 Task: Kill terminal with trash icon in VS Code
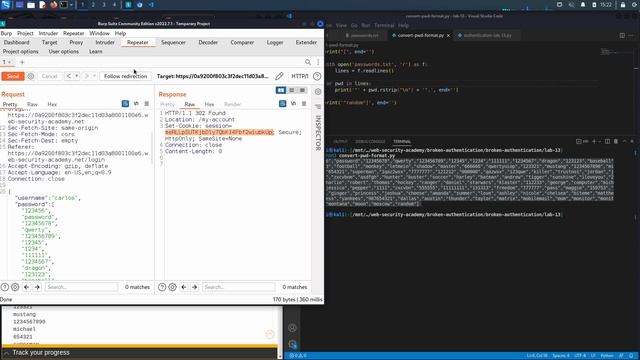(616, 141)
